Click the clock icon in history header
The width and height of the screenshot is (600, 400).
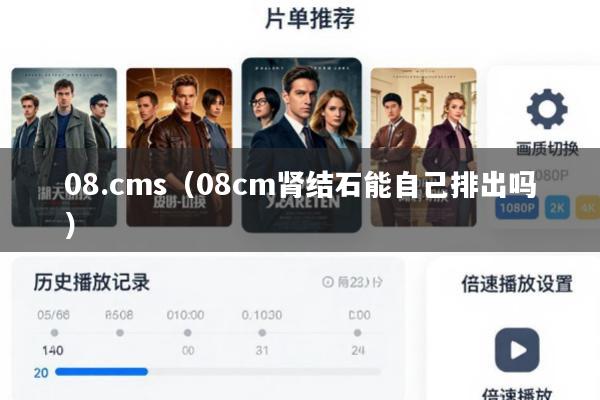pyautogui.click(x=328, y=282)
